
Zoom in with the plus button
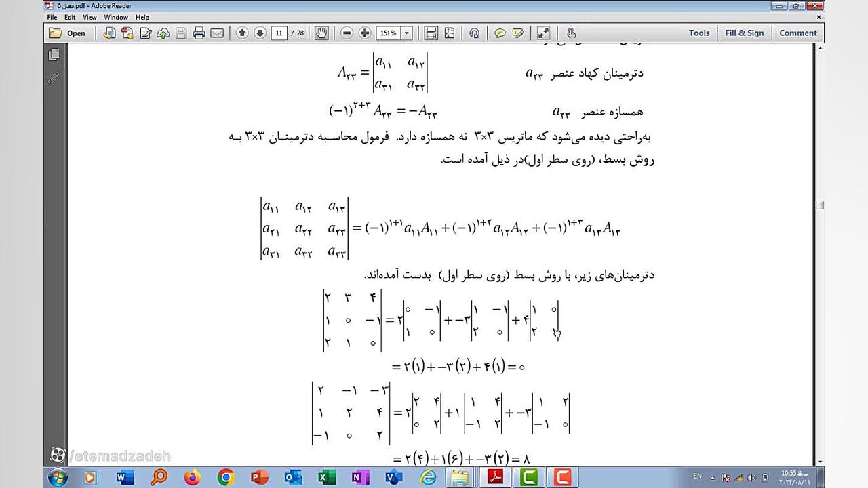pos(365,33)
